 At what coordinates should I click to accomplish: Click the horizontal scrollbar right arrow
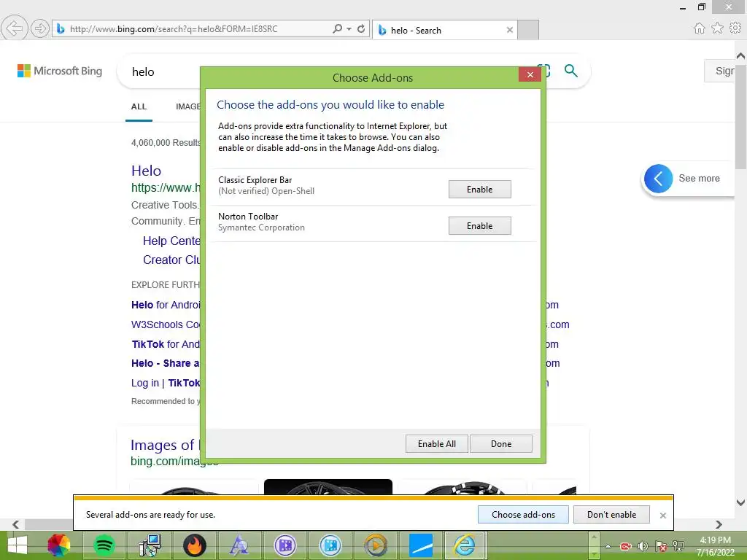tap(719, 524)
